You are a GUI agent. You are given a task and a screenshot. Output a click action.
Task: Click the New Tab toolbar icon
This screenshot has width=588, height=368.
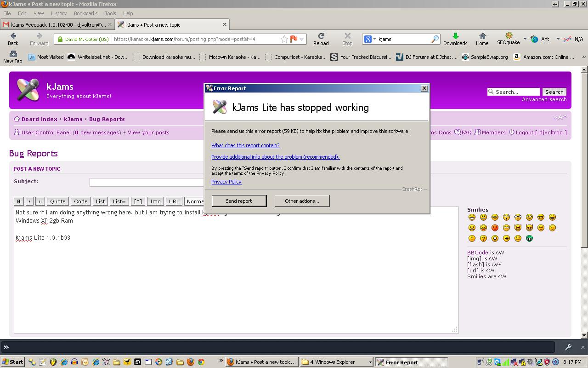12,54
